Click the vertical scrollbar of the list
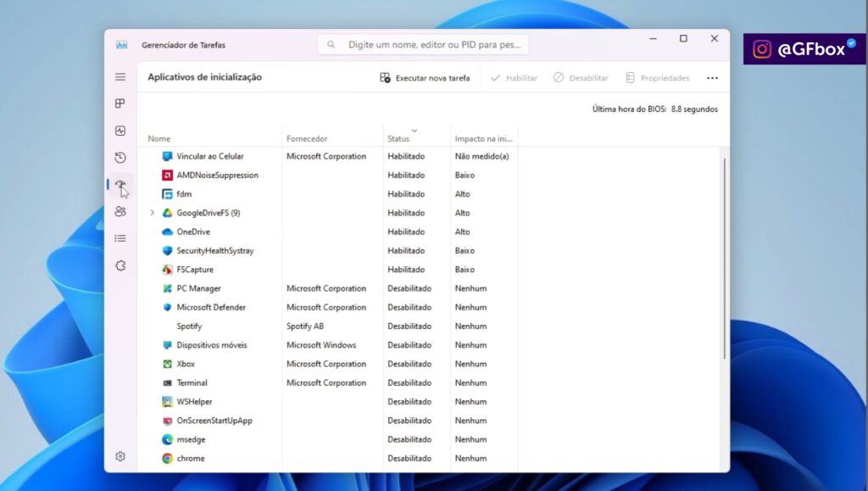The image size is (868, 491). pyautogui.click(x=724, y=259)
